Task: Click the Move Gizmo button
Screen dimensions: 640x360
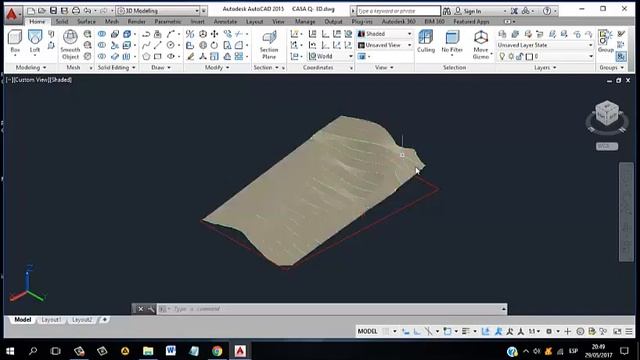Action: pos(481,44)
